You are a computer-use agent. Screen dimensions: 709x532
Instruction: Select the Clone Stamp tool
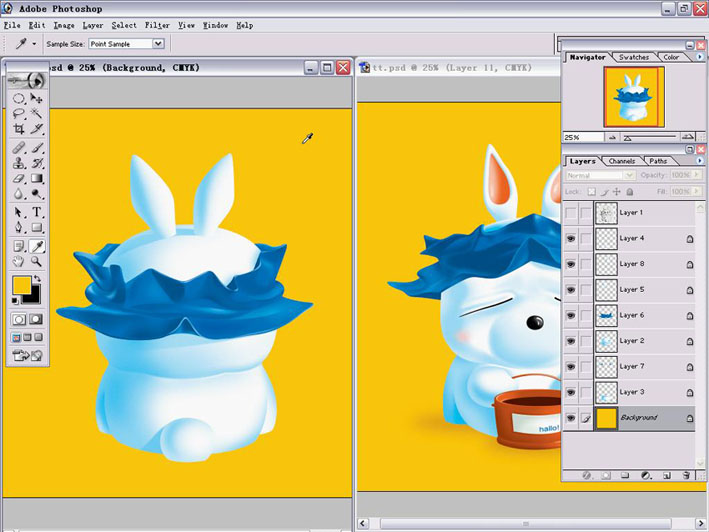pyautogui.click(x=19, y=163)
